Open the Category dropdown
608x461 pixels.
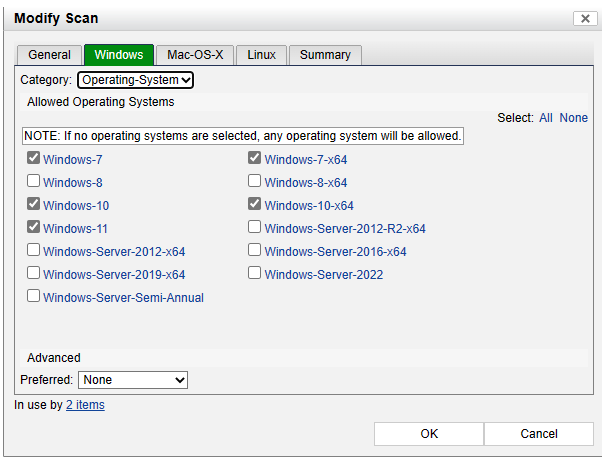coord(135,80)
